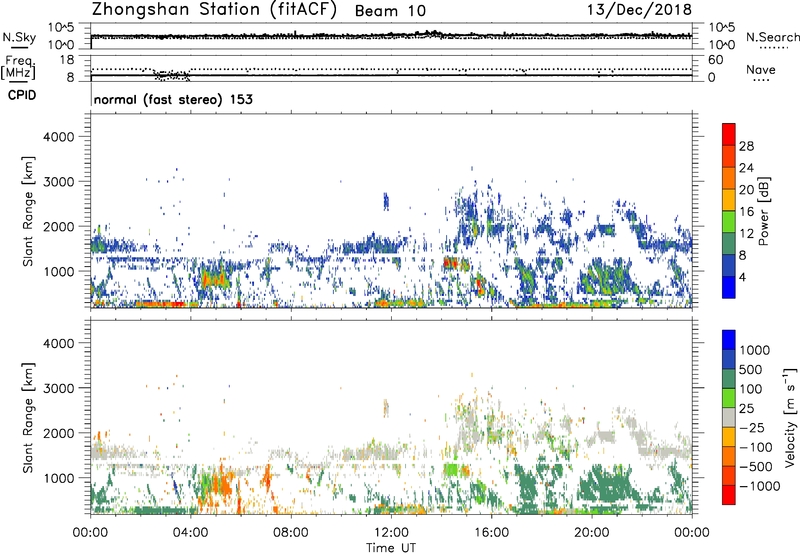Click the 'N.Search' legend label

click(773, 37)
